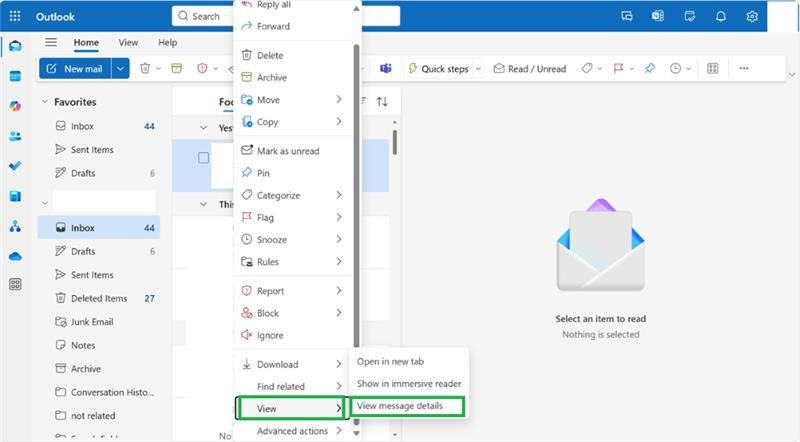The height and width of the screenshot is (442, 800).
Task: Open the Quick steps dropdown arrow
Action: [x=478, y=68]
